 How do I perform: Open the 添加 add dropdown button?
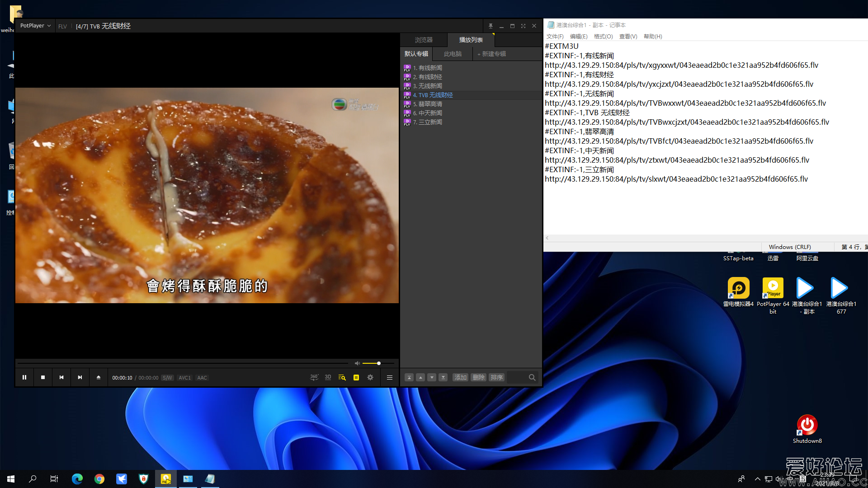pos(460,377)
